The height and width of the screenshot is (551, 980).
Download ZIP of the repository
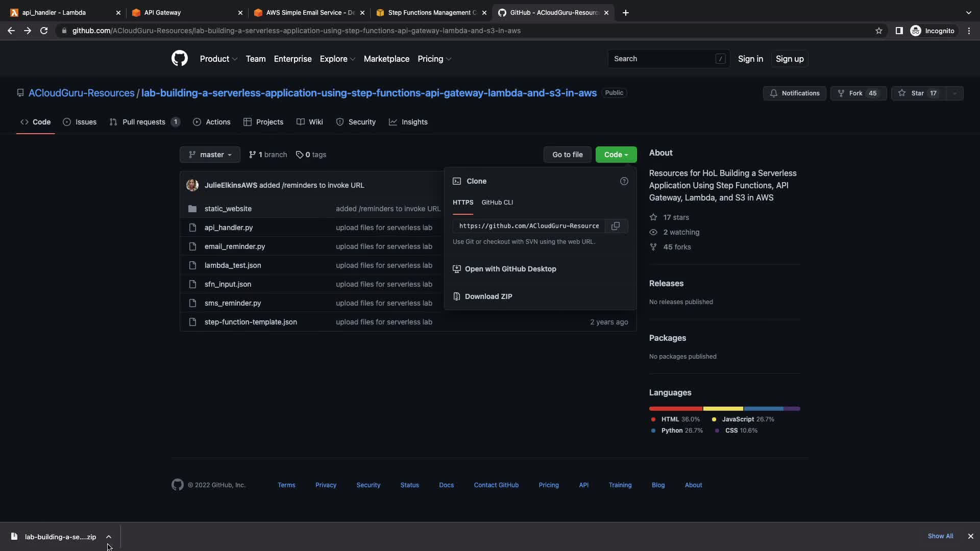pyautogui.click(x=488, y=296)
